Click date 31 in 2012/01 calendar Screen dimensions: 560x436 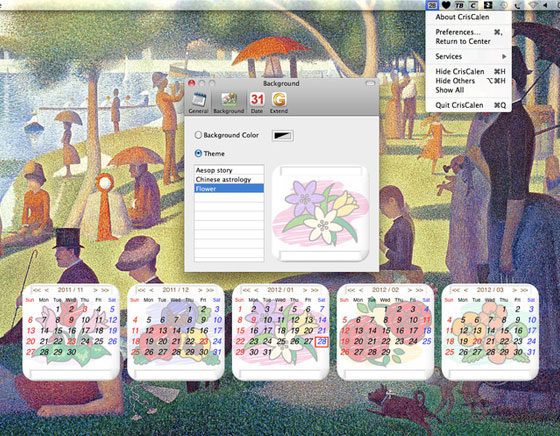click(267, 352)
